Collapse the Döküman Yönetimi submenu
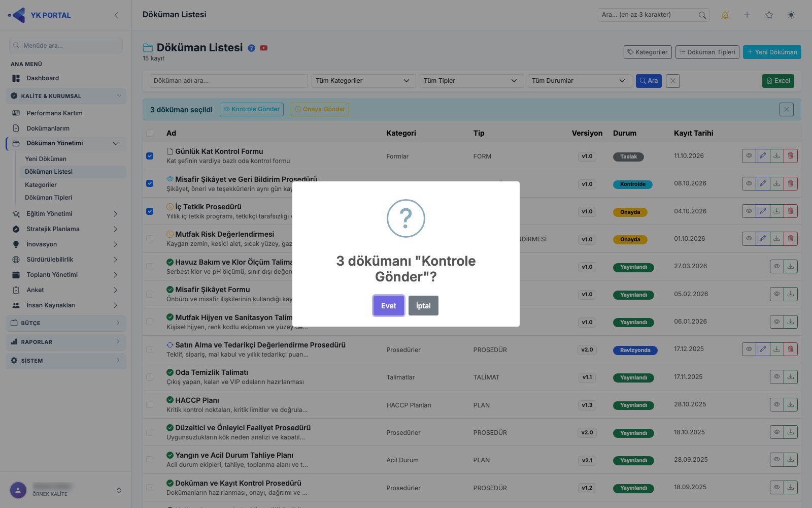The width and height of the screenshot is (812, 508). (x=66, y=143)
